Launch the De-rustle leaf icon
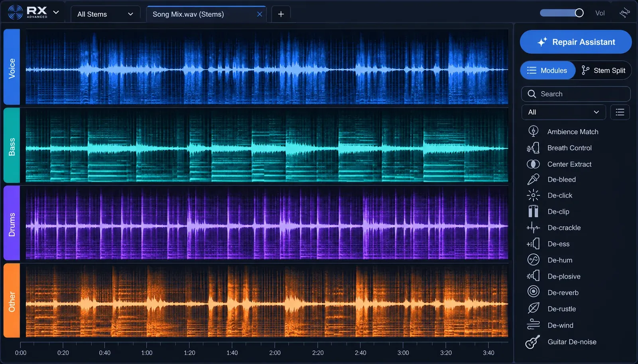Image resolution: width=638 pixels, height=364 pixels. [x=533, y=308]
